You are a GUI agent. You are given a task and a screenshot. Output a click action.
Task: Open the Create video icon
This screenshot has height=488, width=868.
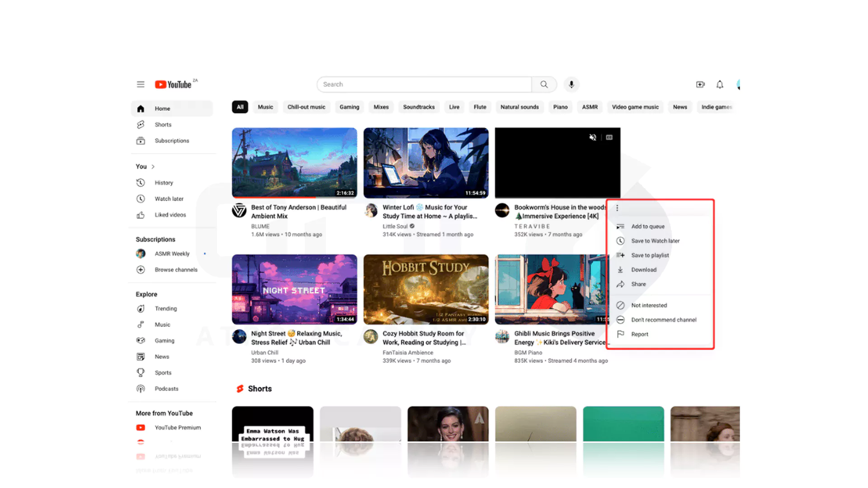(700, 84)
